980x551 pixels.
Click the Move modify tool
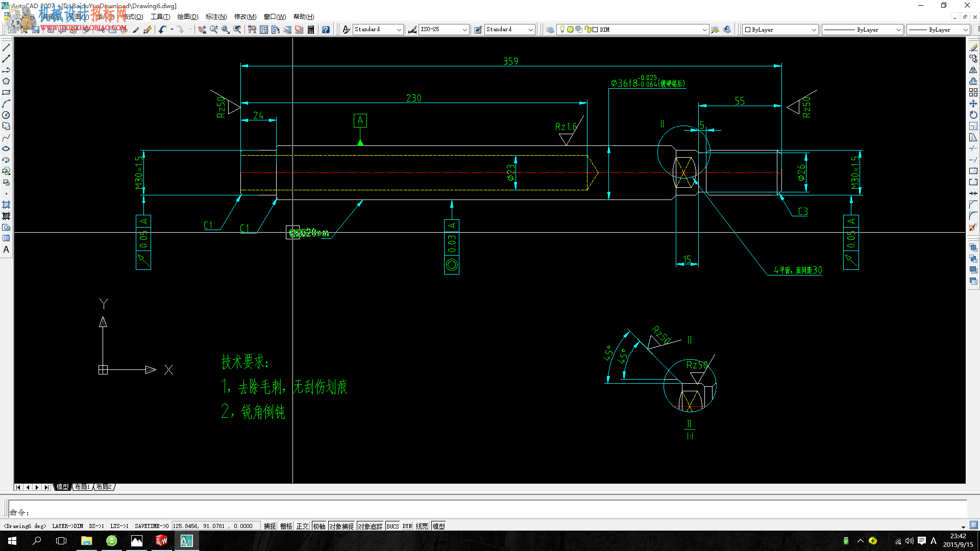973,104
